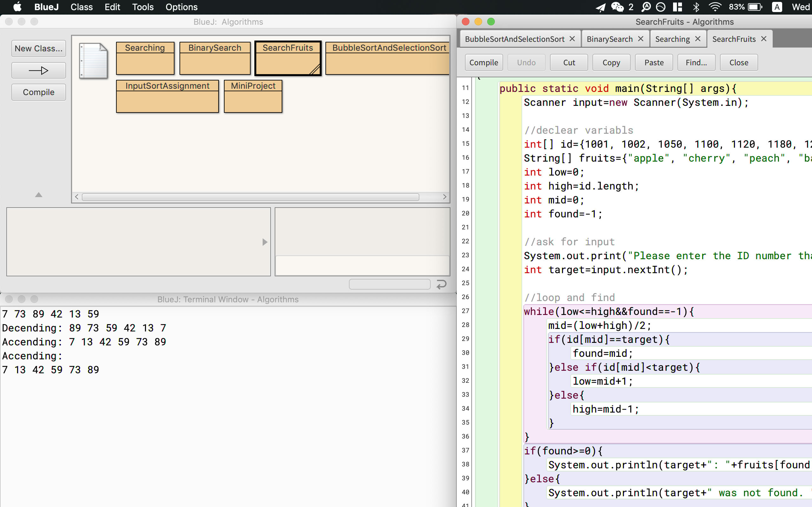Switch to the Searching editor tab

(672, 39)
